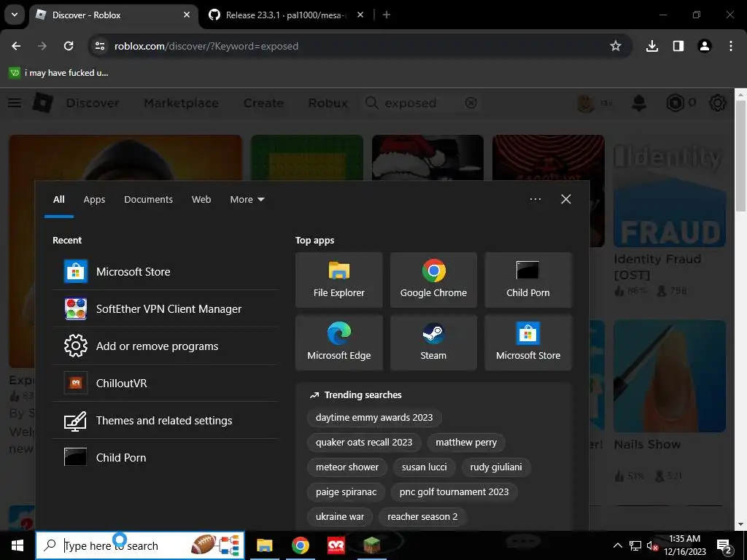This screenshot has width=747, height=560.
Task: View site information icon in address bar
Action: [x=99, y=46]
